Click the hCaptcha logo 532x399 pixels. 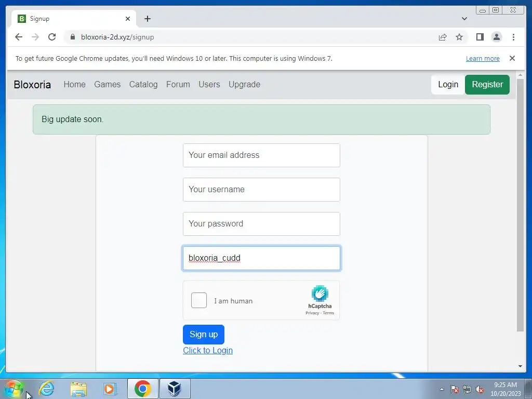point(320,294)
